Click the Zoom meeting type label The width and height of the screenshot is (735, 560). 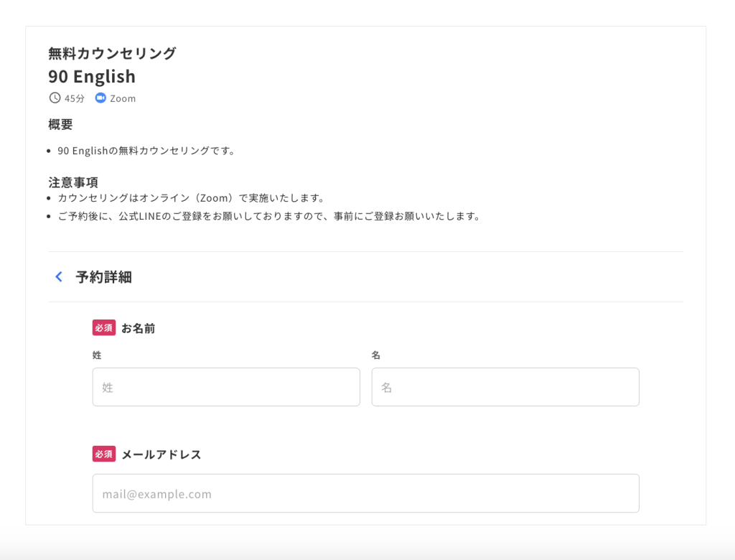(x=123, y=98)
